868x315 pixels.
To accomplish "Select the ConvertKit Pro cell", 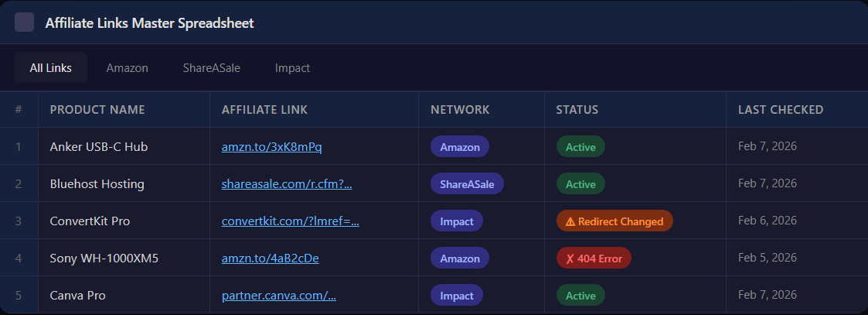I will (x=124, y=221).
